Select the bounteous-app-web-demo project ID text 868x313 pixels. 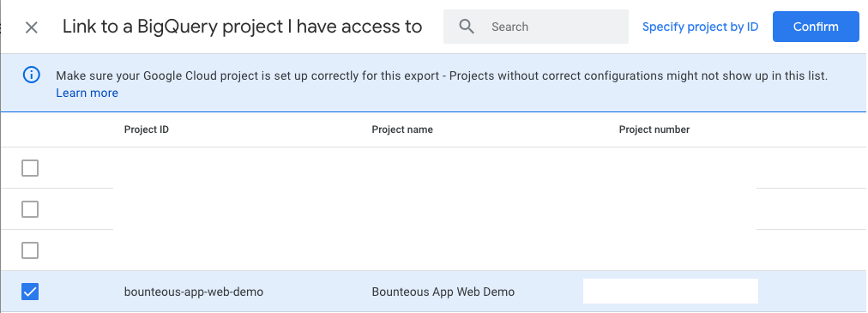point(194,292)
